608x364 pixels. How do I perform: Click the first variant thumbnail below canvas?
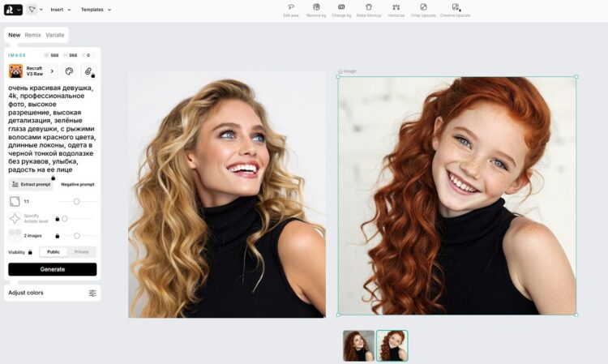click(x=358, y=346)
